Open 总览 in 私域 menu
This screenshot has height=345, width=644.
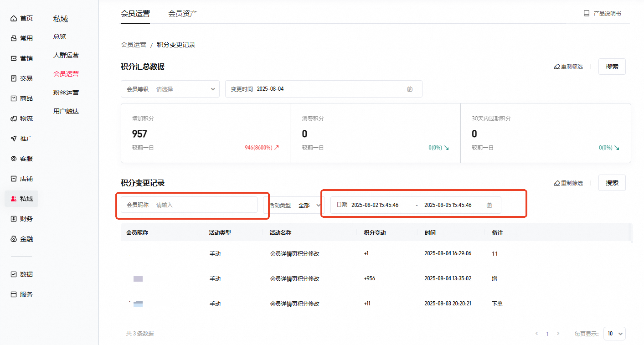pos(60,36)
